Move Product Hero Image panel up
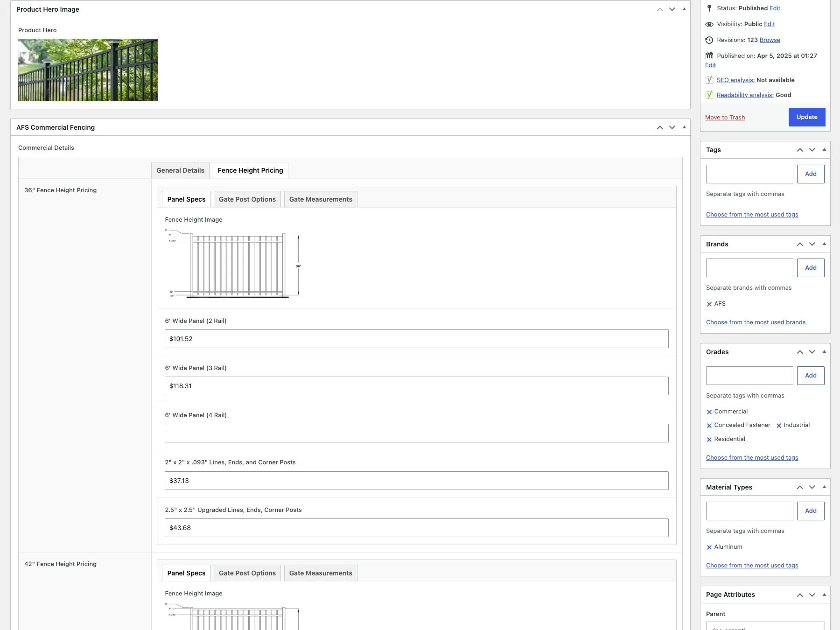 coord(660,9)
